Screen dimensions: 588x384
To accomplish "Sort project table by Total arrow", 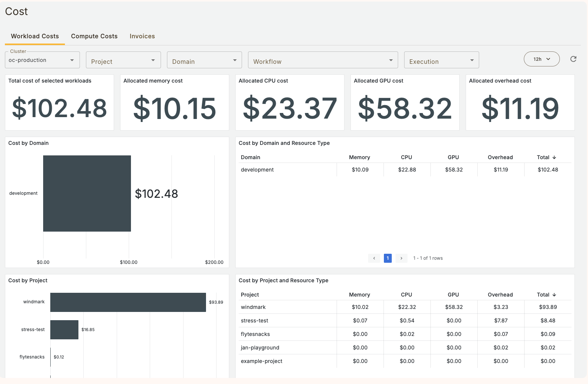I will pos(554,295).
